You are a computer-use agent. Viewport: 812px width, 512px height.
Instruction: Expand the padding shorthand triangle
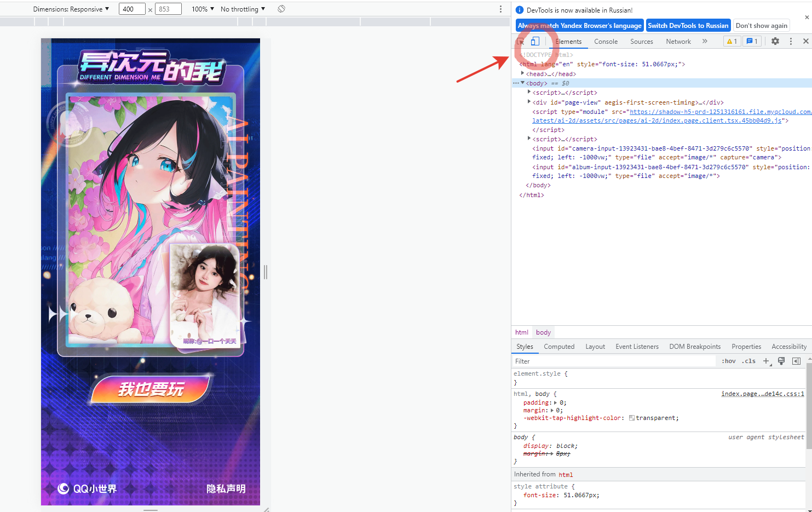pyautogui.click(x=555, y=402)
